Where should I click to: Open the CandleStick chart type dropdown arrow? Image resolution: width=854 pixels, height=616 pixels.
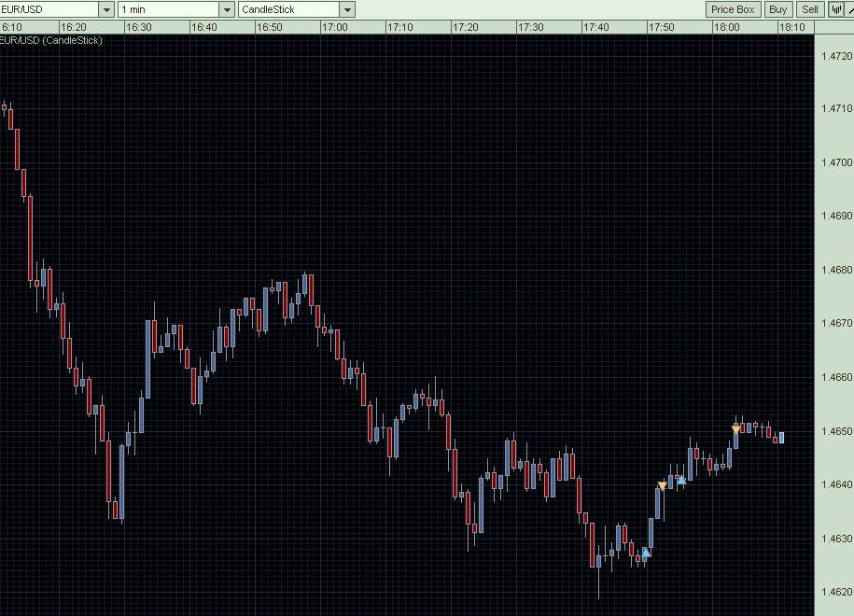(x=347, y=9)
